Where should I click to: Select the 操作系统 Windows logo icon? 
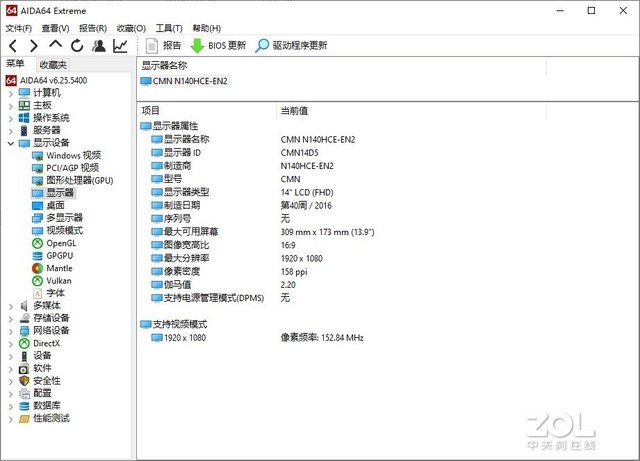tap(24, 118)
